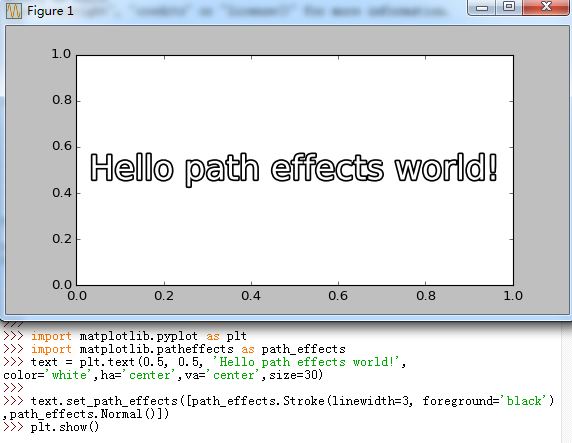Click x-axis tick label 0.4
The height and width of the screenshot is (443, 572).
[x=251, y=296]
